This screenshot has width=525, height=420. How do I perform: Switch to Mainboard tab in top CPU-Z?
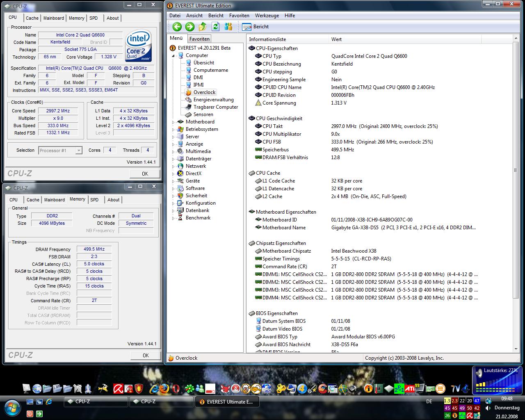[x=54, y=18]
